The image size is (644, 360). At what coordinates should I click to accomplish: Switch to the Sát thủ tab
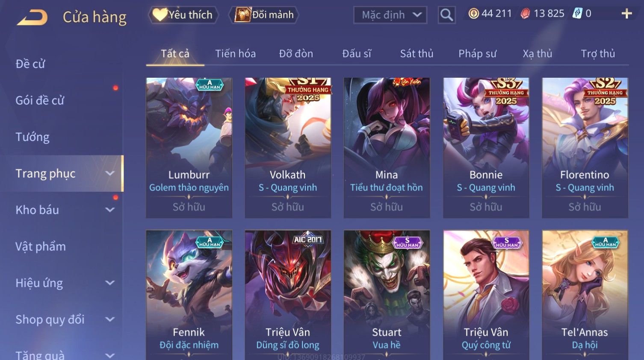417,53
